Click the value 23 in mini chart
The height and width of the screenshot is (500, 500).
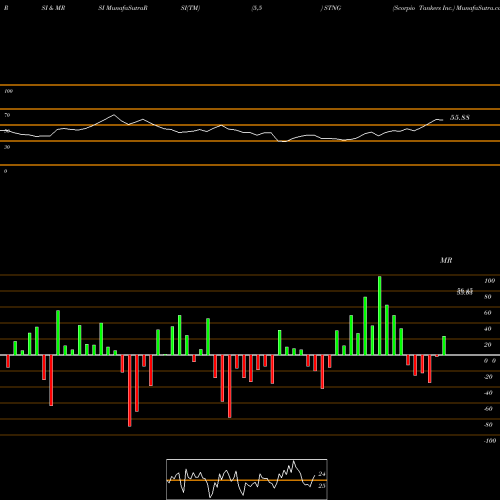point(322,486)
